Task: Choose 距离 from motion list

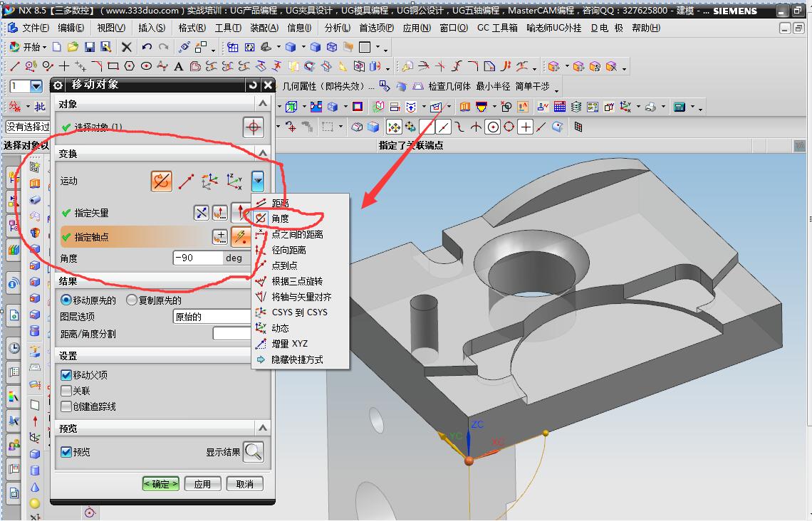Action: pyautogui.click(x=280, y=204)
